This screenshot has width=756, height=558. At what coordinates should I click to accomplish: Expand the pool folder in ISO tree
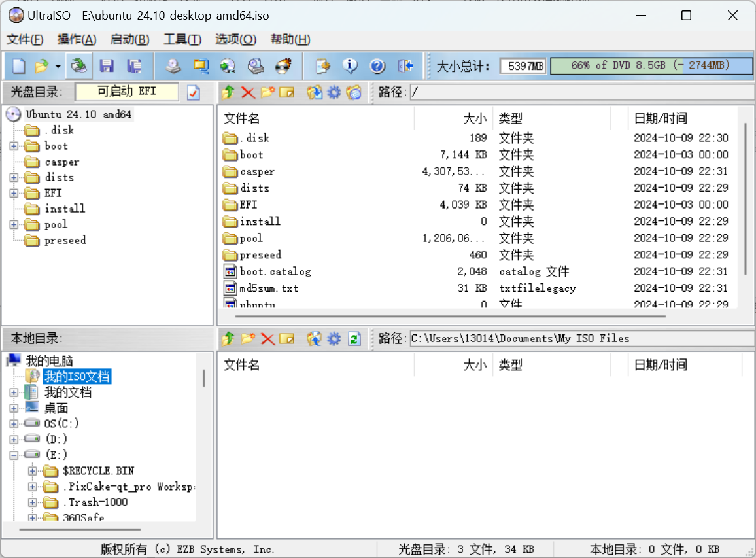click(x=14, y=225)
